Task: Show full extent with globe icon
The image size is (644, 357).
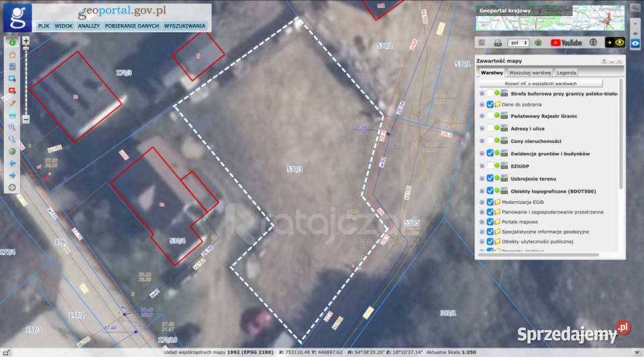Action: [12, 151]
